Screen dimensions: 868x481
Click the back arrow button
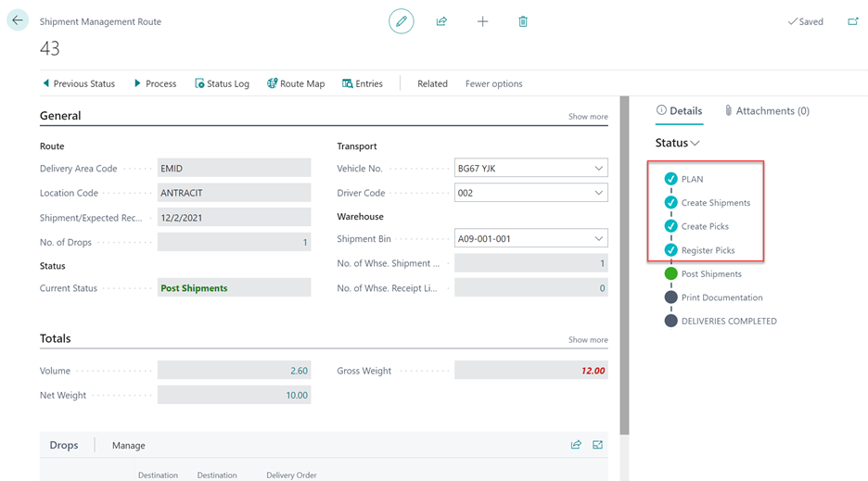18,20
